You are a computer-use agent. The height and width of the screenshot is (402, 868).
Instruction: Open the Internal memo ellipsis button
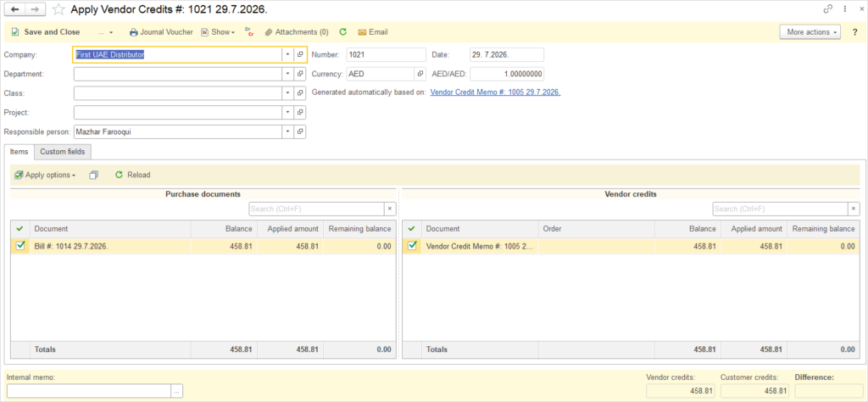pos(177,391)
